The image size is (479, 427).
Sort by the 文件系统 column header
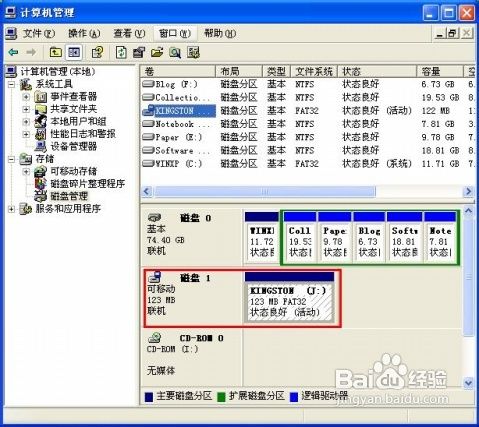point(314,71)
